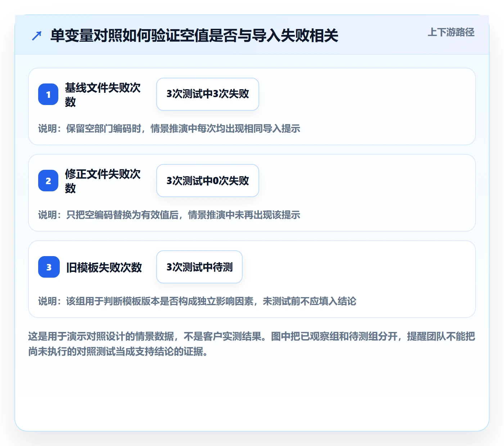Screen dimensions: 504x446
Task: Click the 基线文件失败次数 heading
Action: click(x=103, y=95)
